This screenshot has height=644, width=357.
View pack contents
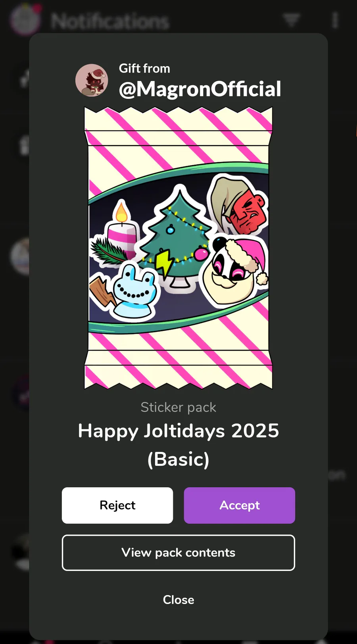pos(178,553)
